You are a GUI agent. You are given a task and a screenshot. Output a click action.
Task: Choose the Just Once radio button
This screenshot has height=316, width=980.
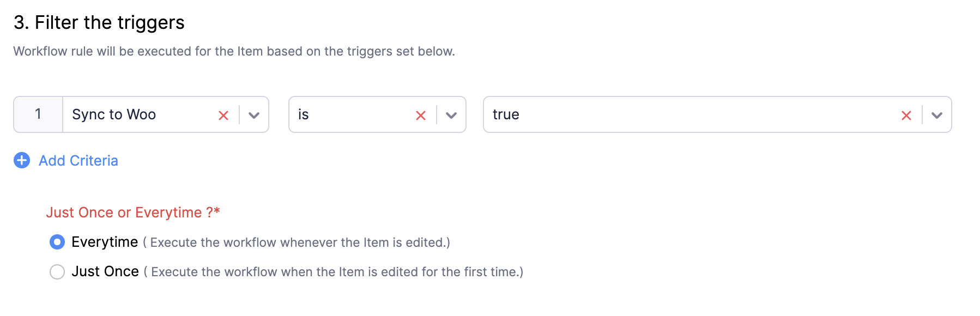pos(57,271)
